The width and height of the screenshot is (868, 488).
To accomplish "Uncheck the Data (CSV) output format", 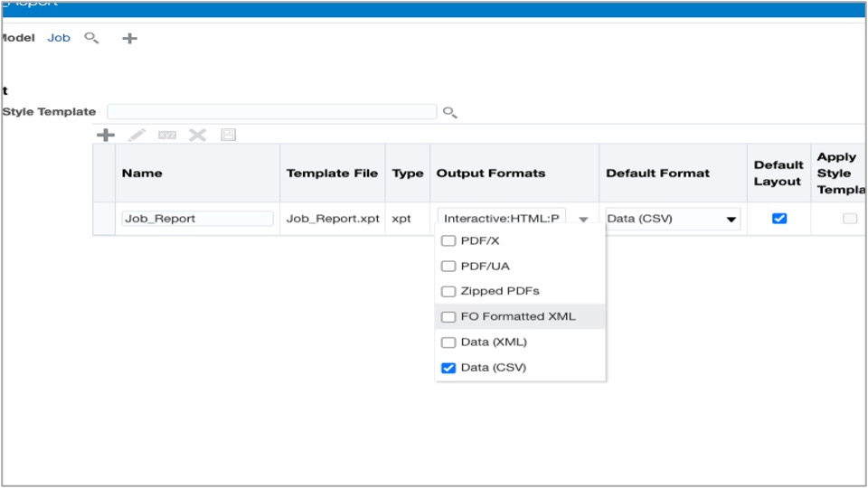I will (x=448, y=368).
